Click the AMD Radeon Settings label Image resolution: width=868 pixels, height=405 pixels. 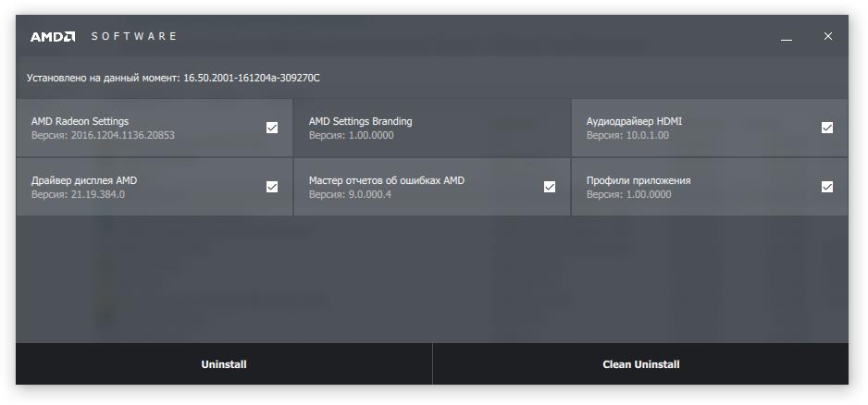point(80,121)
